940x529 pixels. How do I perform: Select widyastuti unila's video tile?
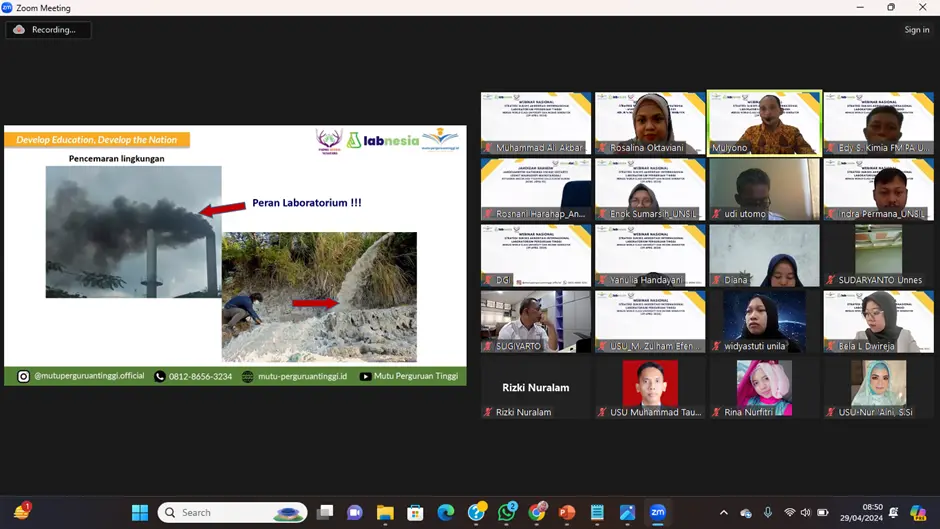[764, 321]
